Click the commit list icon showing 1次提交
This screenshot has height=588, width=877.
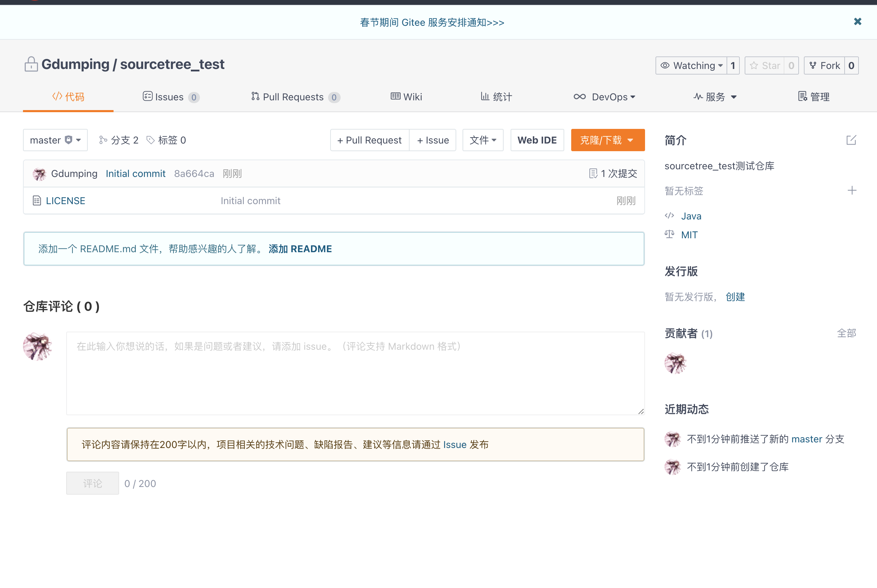(x=593, y=173)
